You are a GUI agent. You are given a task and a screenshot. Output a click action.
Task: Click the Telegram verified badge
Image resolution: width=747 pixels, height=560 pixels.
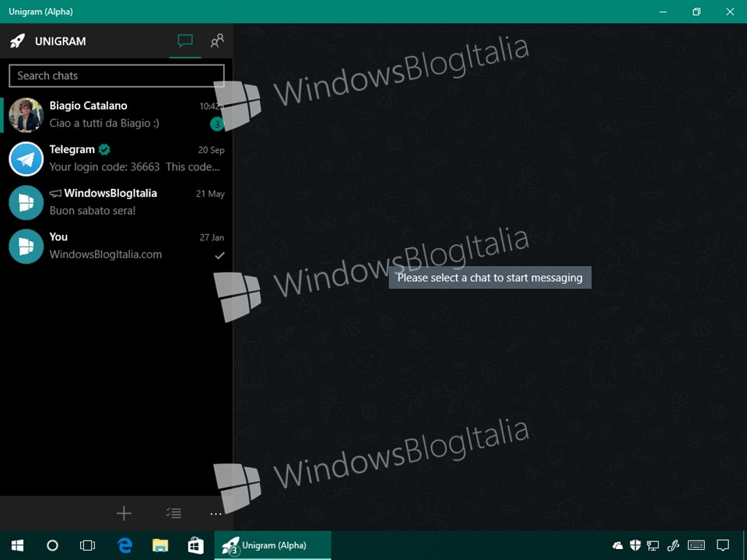tap(104, 149)
